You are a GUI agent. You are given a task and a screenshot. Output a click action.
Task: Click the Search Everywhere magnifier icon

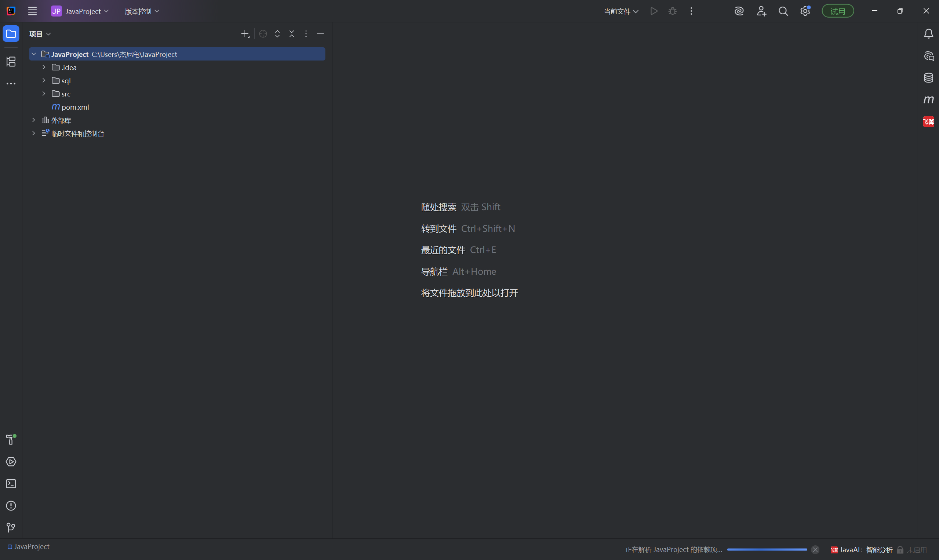pos(783,11)
